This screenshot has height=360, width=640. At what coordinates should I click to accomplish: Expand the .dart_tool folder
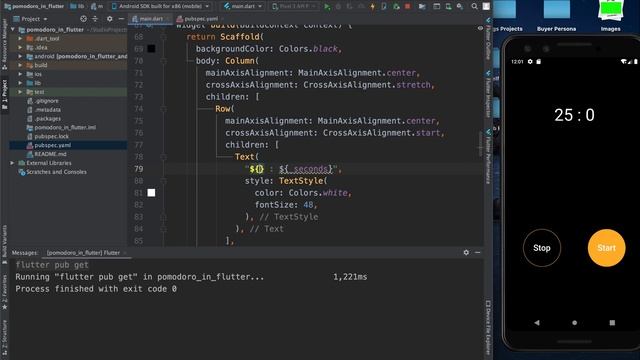pos(20,38)
